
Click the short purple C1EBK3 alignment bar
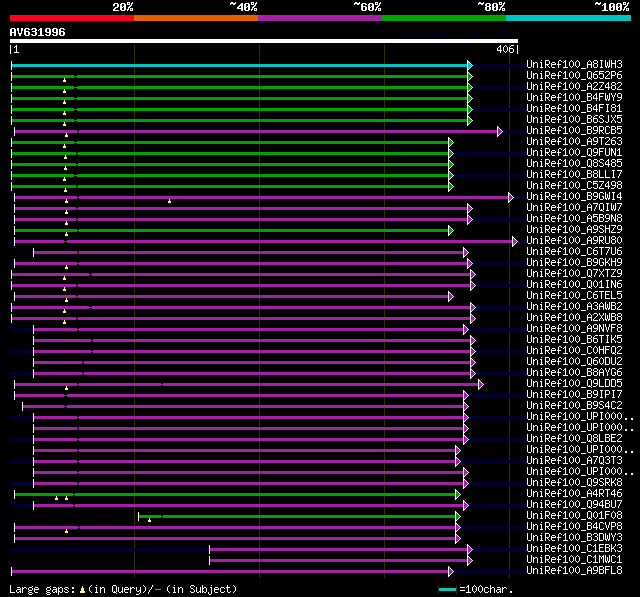[x=338, y=550]
